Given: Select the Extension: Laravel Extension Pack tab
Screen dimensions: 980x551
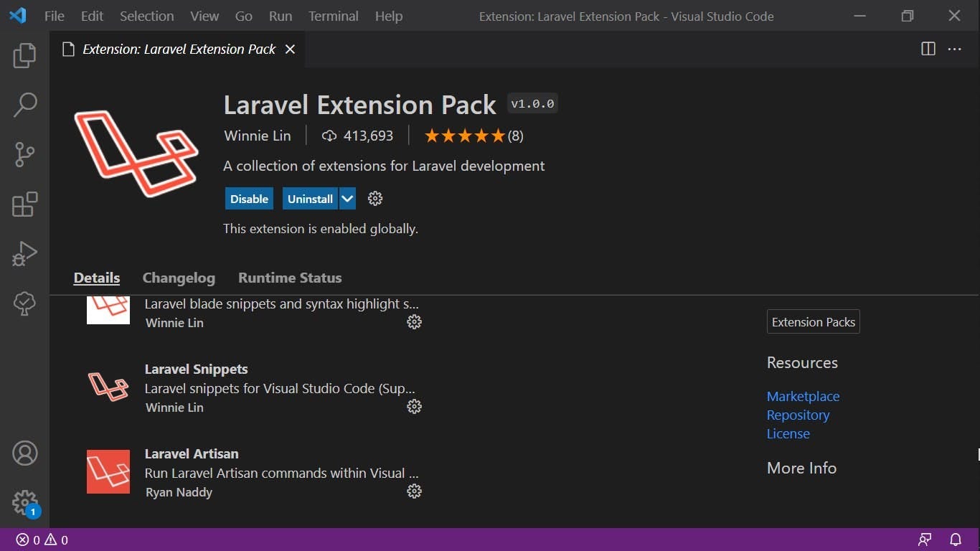Looking at the screenshot, I should coord(179,49).
